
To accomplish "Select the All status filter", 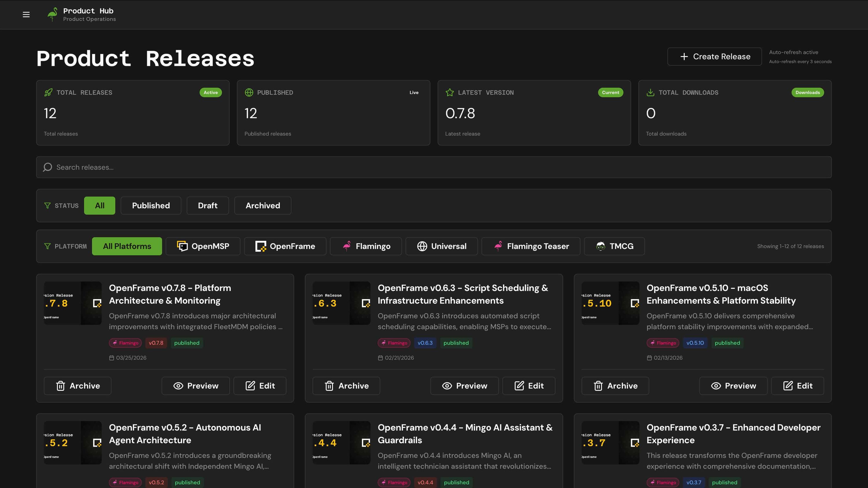I will (x=100, y=206).
